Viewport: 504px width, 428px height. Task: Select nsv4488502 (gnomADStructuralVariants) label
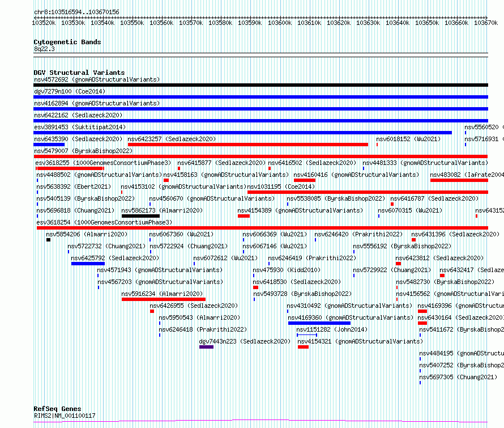[x=99, y=175]
